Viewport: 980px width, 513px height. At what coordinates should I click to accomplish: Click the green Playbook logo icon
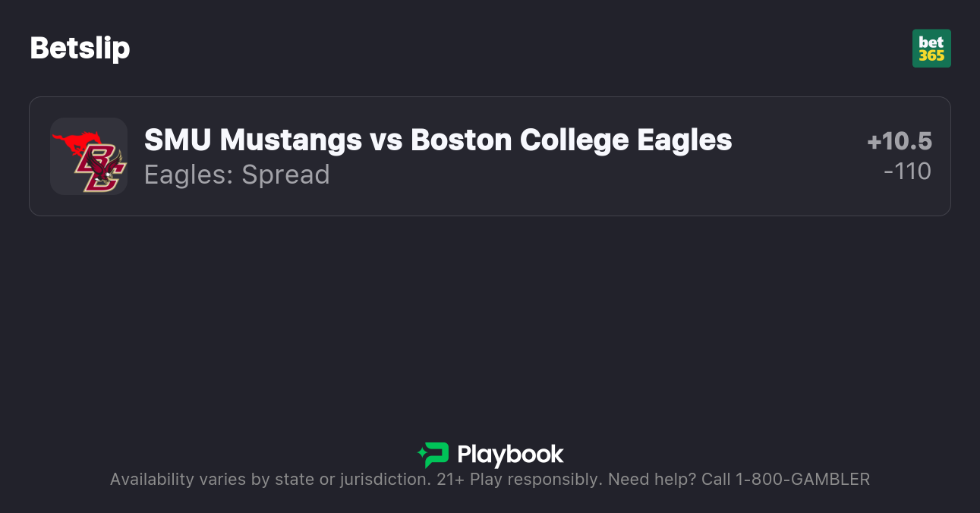[433, 455]
